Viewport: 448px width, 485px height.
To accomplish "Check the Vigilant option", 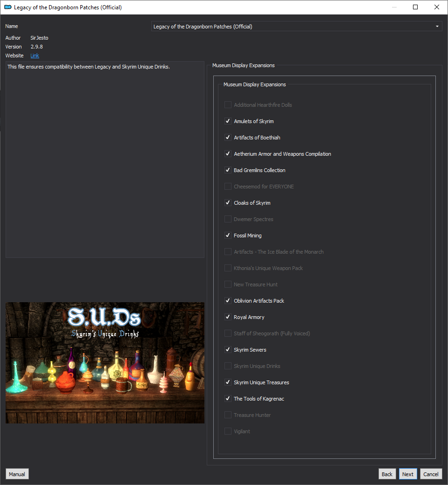I will point(228,431).
